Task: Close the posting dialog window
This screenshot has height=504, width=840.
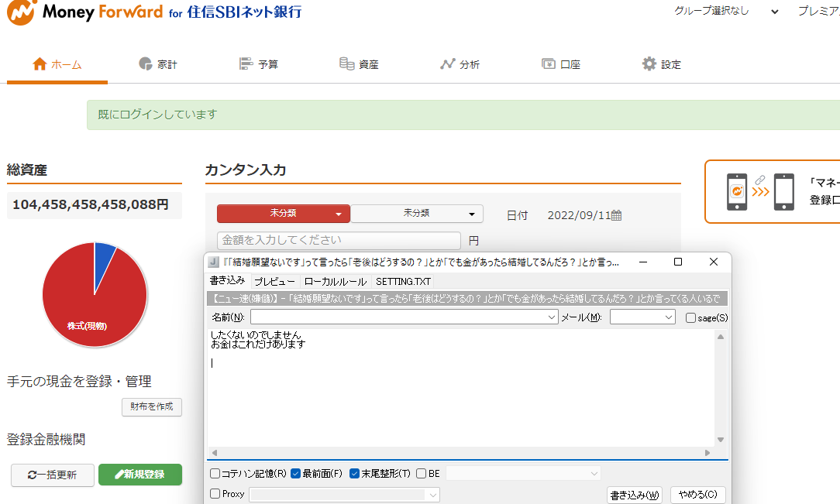Action: pyautogui.click(x=714, y=262)
